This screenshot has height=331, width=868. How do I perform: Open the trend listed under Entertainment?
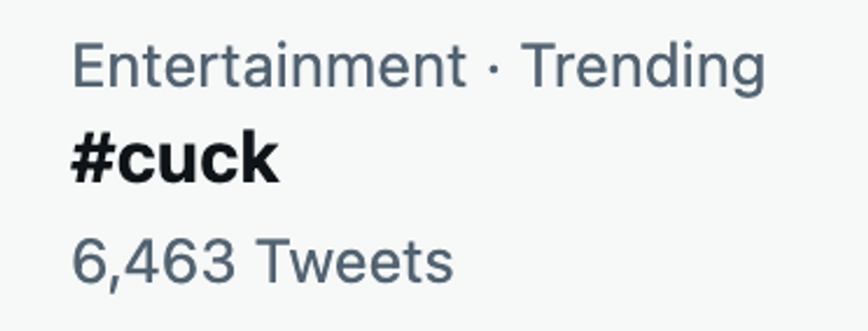tap(175, 158)
